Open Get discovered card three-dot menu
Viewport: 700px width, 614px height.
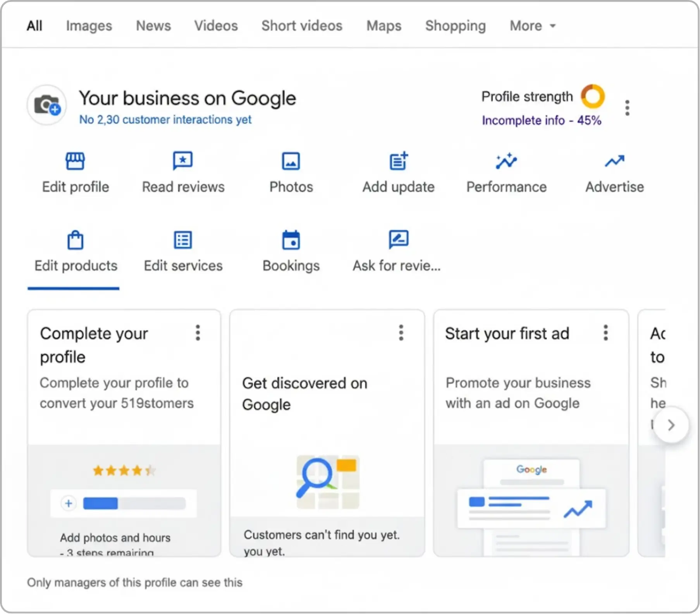tap(401, 333)
